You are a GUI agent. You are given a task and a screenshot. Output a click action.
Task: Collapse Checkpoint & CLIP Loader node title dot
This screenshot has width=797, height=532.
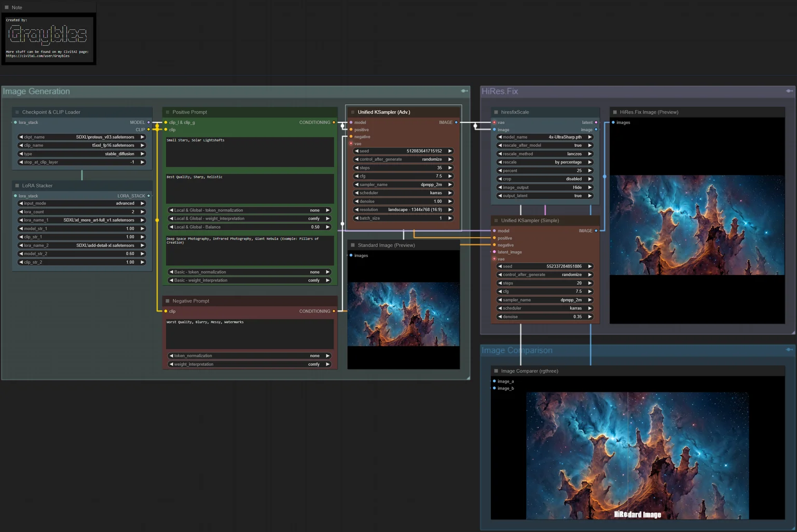(x=17, y=112)
